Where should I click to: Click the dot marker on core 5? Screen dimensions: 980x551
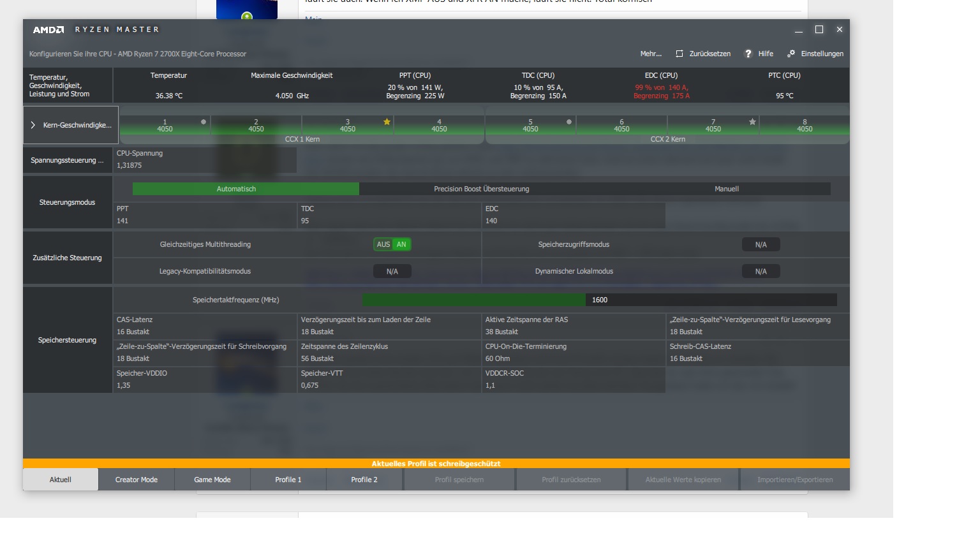click(569, 122)
